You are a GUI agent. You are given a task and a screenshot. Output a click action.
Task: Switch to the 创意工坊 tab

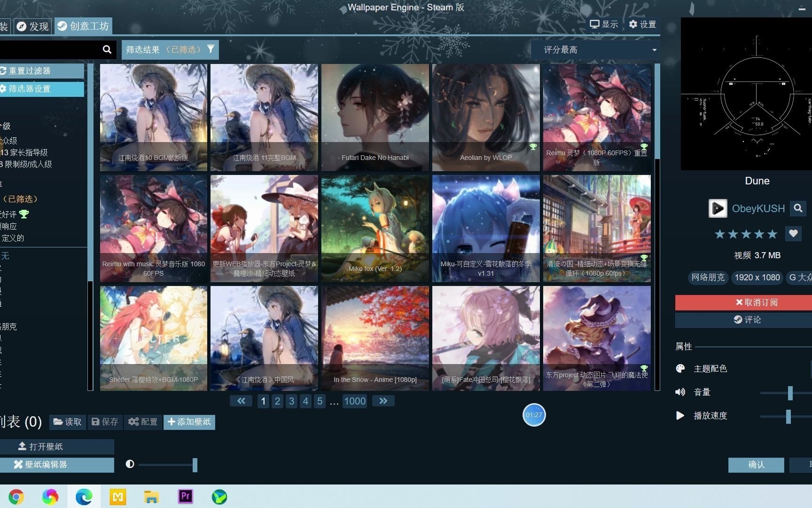click(x=83, y=26)
